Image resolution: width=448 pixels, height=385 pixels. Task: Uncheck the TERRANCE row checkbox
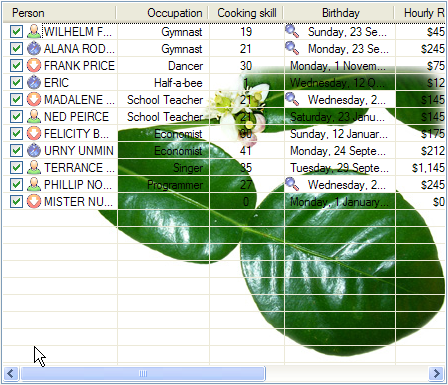(16, 168)
